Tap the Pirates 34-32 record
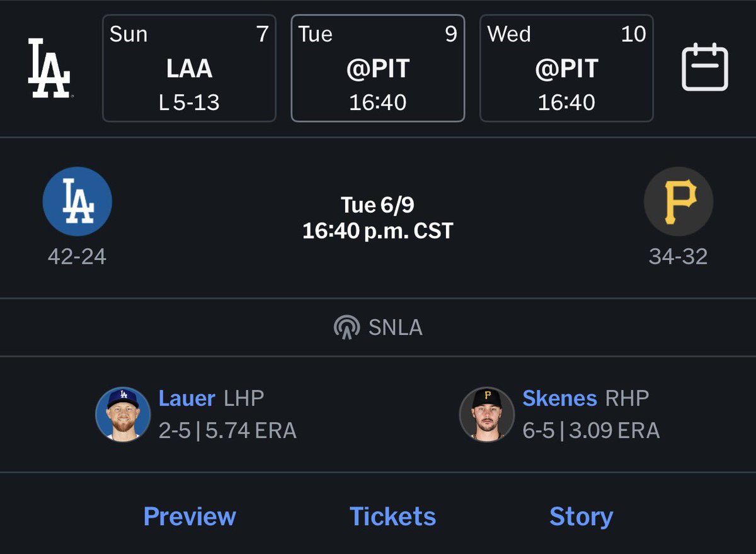 point(679,256)
